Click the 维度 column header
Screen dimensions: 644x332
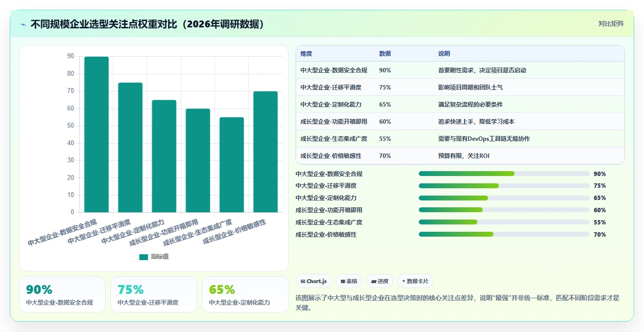306,54
